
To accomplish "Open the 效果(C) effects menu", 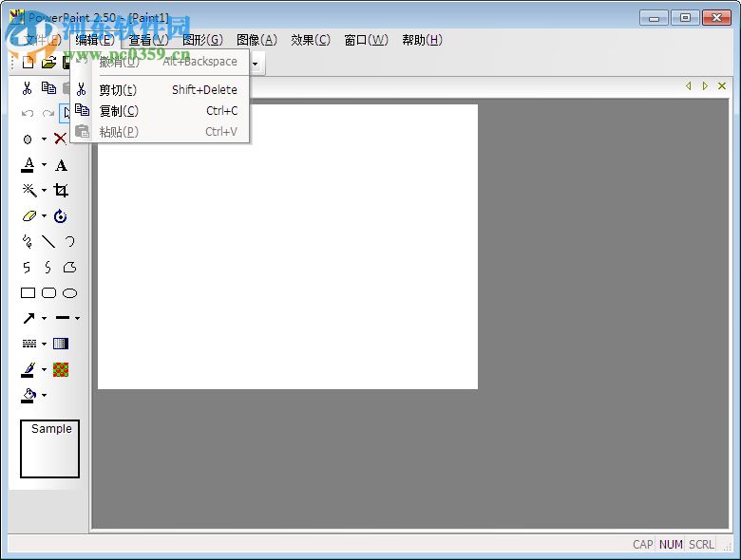I will tap(311, 40).
